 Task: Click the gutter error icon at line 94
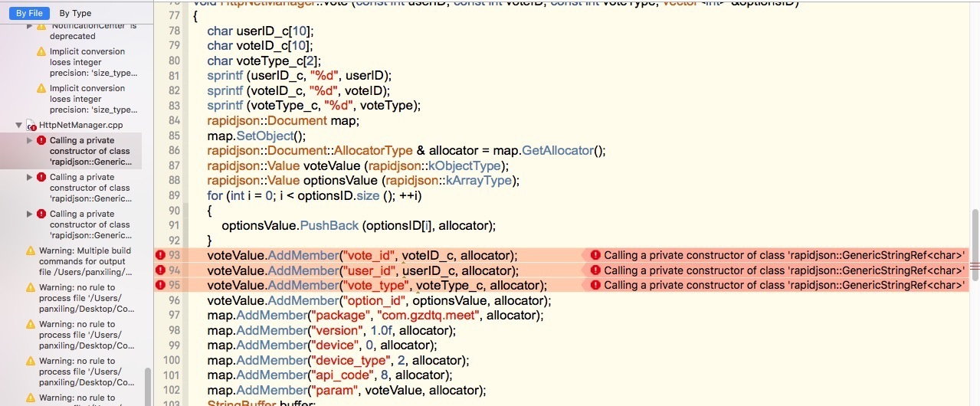(160, 270)
